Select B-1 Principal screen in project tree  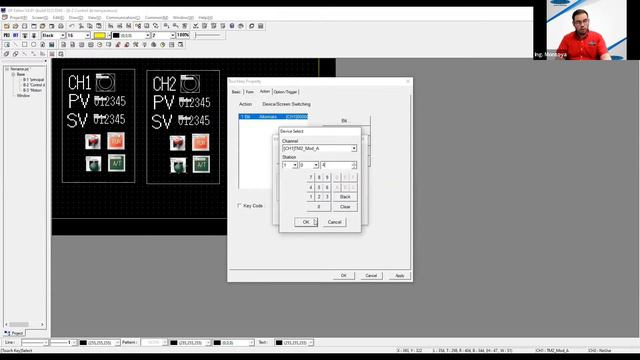tap(33, 80)
